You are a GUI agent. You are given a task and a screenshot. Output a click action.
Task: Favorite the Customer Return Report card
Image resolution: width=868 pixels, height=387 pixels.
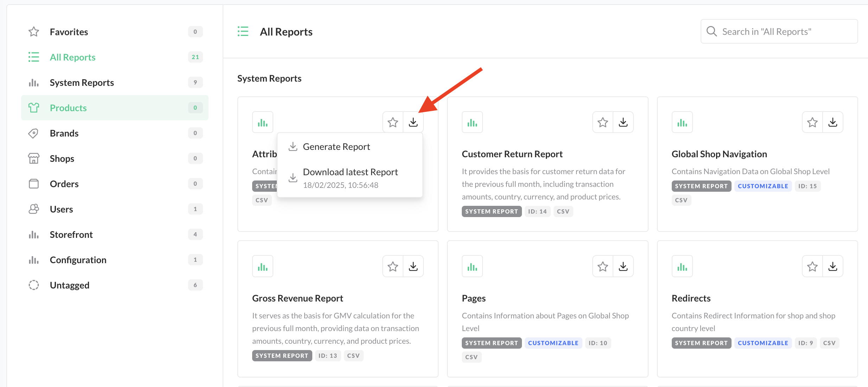pos(602,122)
